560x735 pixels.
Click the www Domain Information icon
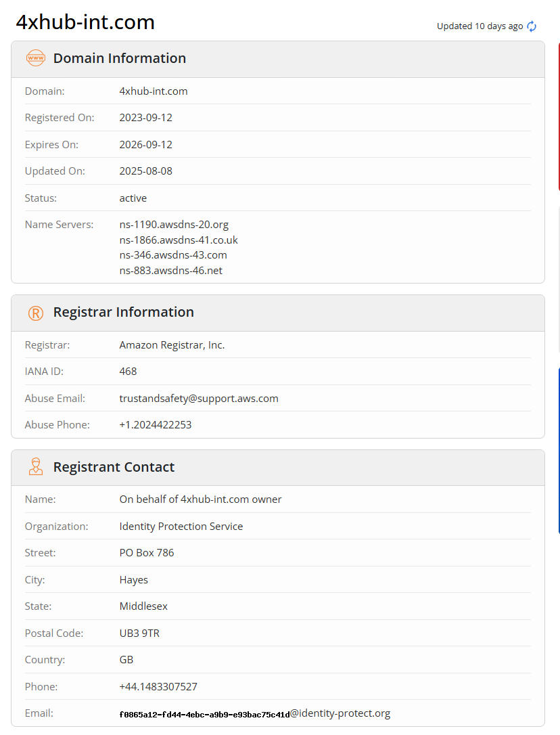[x=35, y=58]
